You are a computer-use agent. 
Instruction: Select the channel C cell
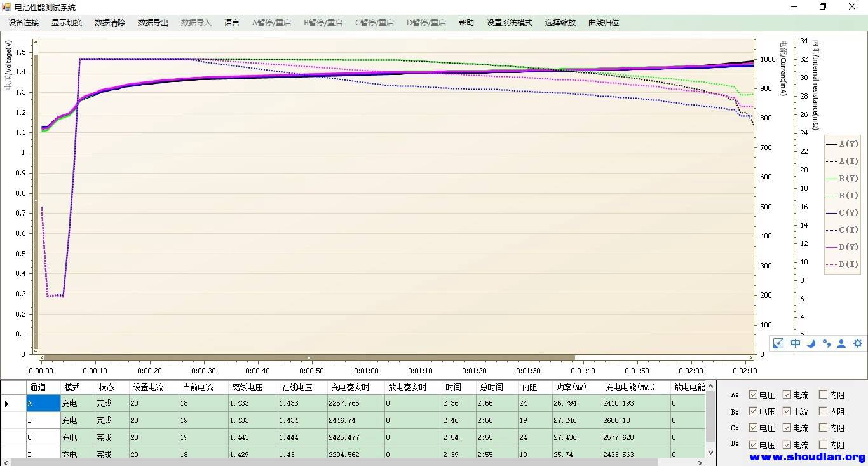[43, 437]
